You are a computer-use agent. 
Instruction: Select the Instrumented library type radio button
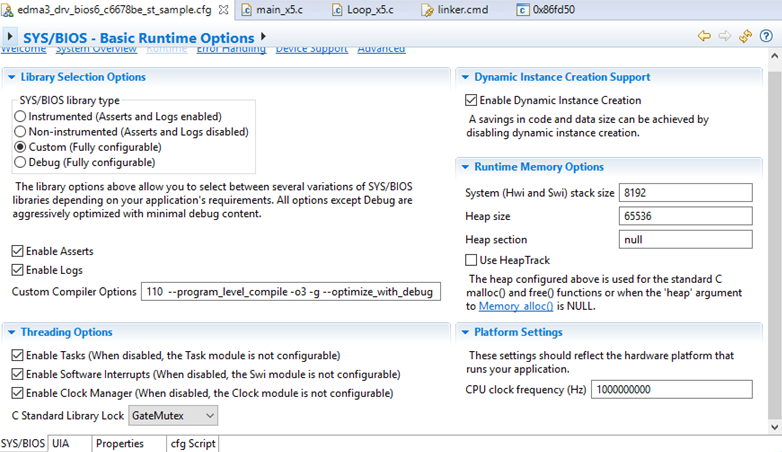pos(21,117)
